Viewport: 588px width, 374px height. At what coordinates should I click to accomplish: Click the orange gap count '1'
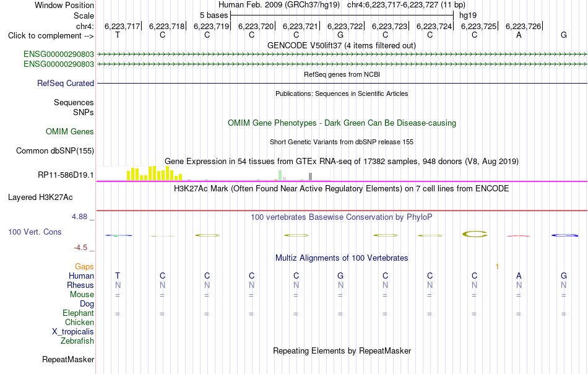497,267
